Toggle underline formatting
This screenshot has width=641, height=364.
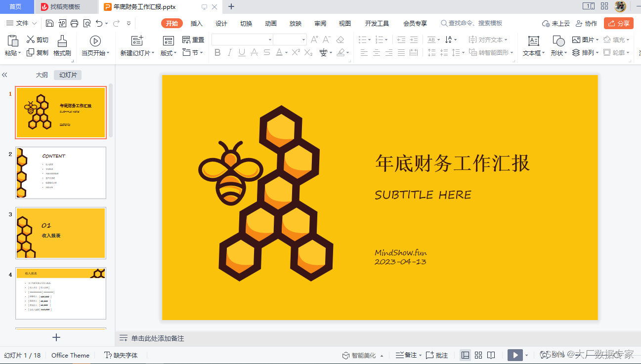(241, 52)
